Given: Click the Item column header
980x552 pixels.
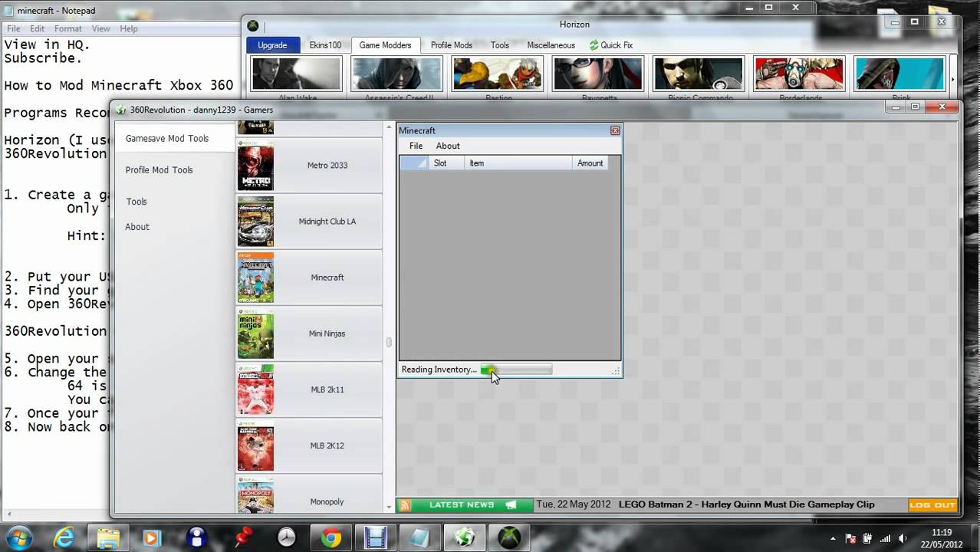Looking at the screenshot, I should (518, 163).
